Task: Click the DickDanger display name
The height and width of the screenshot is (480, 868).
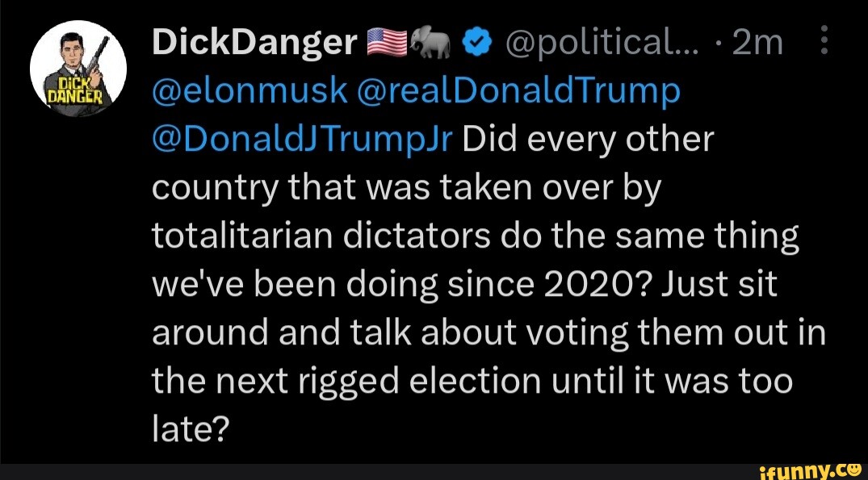Action: pos(254,44)
